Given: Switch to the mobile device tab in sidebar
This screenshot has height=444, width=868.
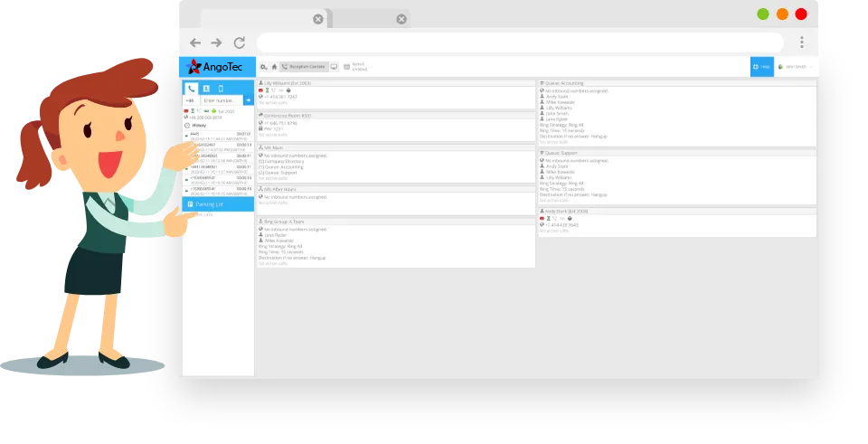Looking at the screenshot, I should click(x=221, y=89).
